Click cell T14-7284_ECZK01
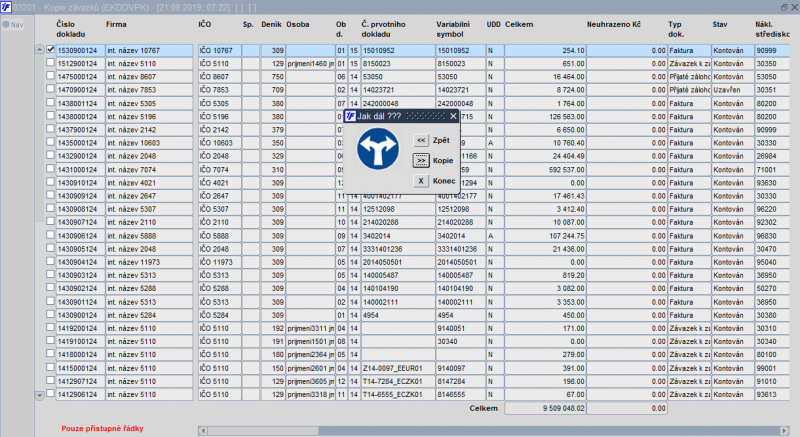This screenshot has height=437, width=800. pos(398,381)
